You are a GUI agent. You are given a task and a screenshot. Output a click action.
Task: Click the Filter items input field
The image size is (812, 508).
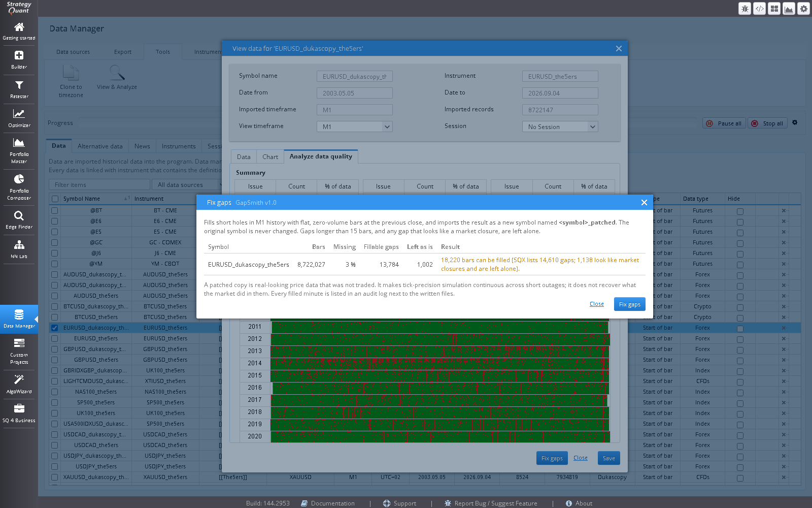[99, 184]
